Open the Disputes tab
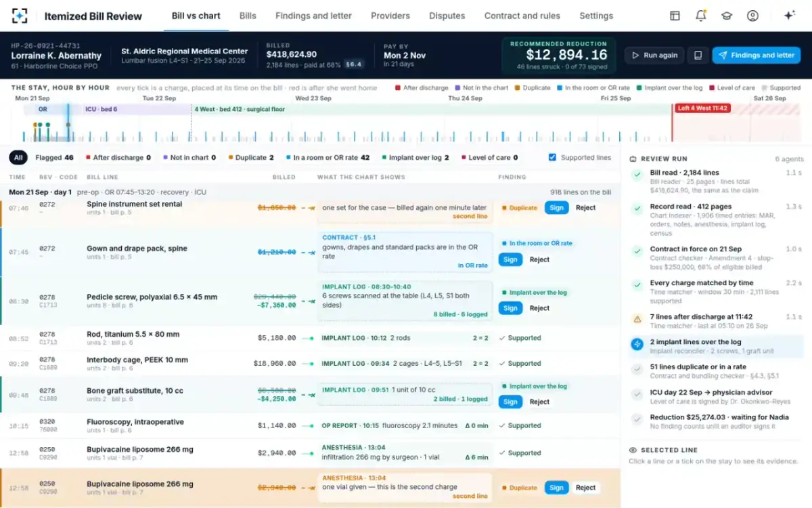Viewport: 812px width, 508px height. (447, 16)
